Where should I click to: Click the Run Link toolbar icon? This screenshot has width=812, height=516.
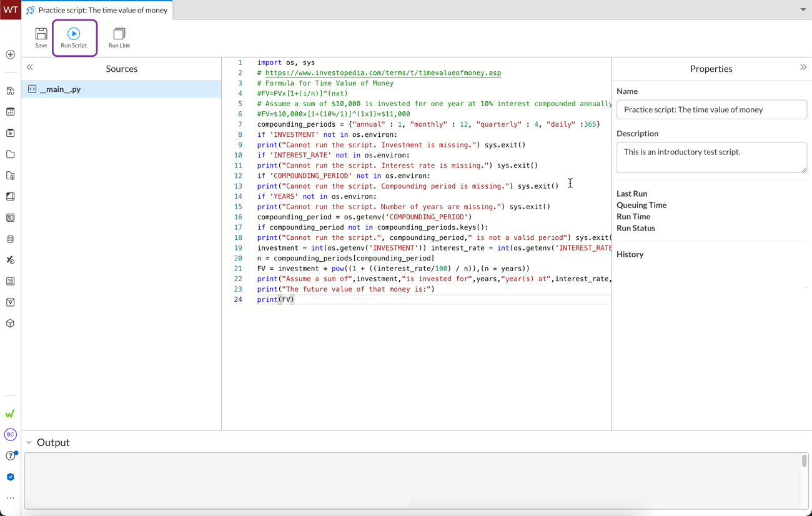tap(119, 37)
